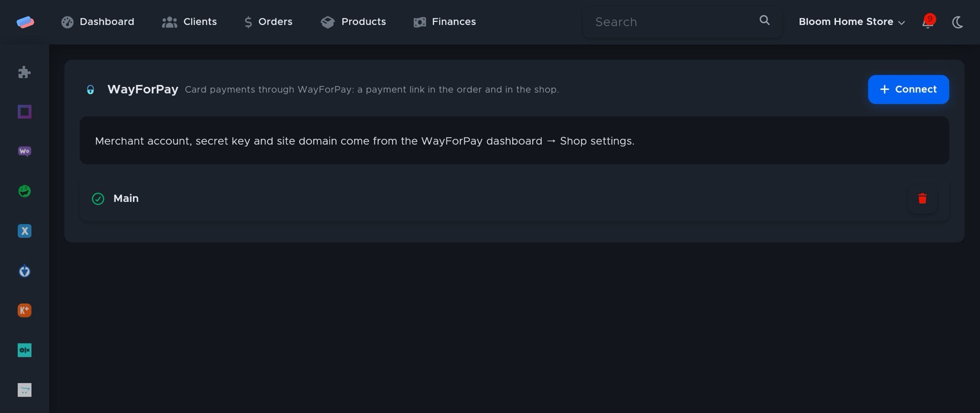980x413 pixels.
Task: Click the WayForPay lock icon
Action: click(x=91, y=90)
